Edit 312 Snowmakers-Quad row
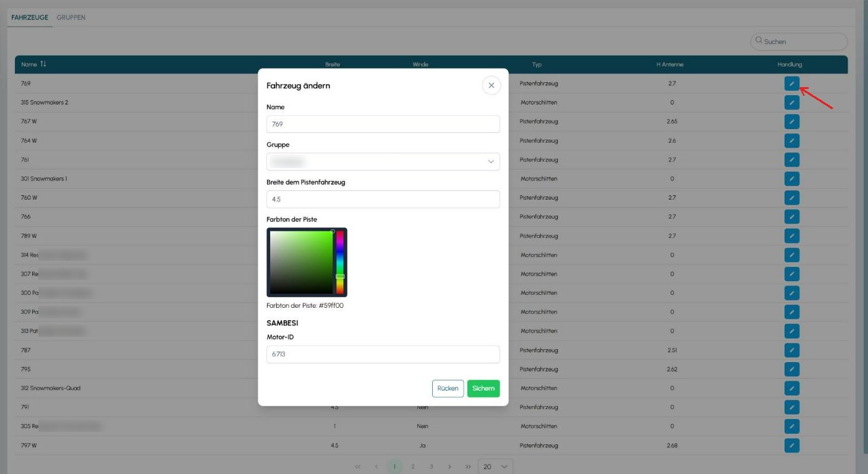868x474 pixels. coord(791,388)
